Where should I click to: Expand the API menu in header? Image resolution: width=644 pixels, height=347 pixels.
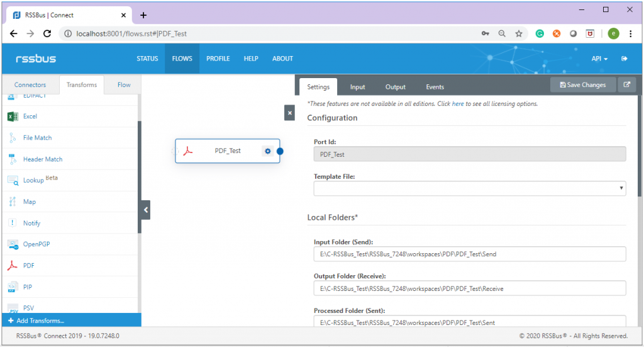[599, 59]
